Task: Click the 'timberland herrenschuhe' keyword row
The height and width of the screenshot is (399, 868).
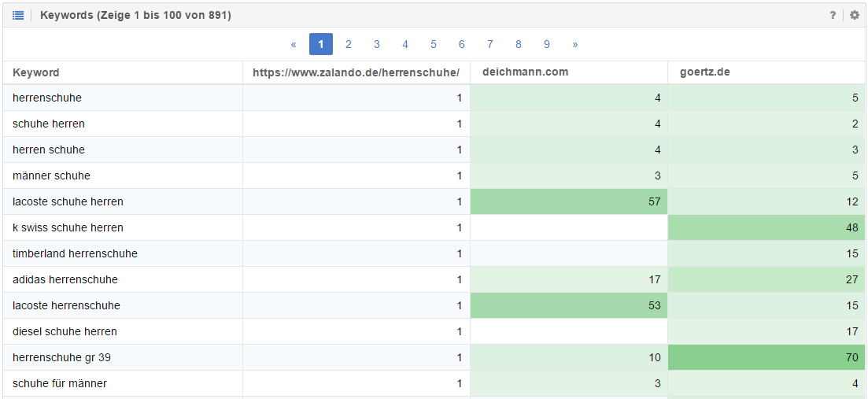Action: [x=75, y=253]
